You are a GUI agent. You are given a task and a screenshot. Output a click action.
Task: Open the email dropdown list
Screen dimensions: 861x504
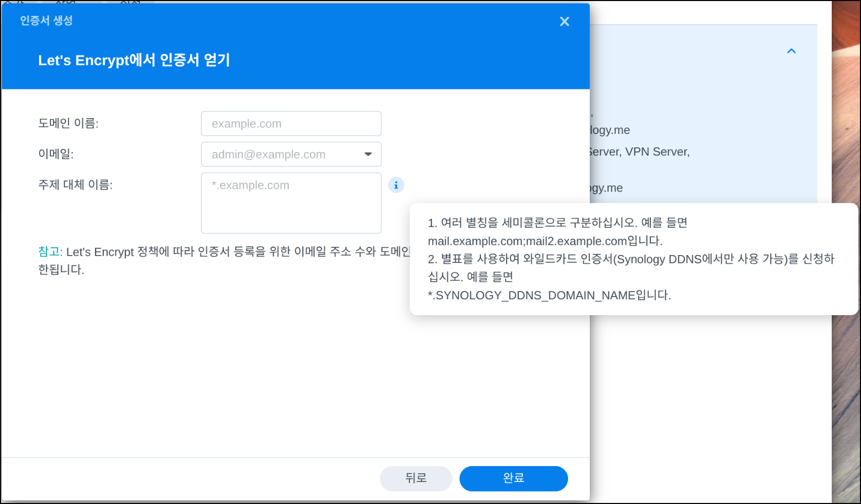[368, 154]
